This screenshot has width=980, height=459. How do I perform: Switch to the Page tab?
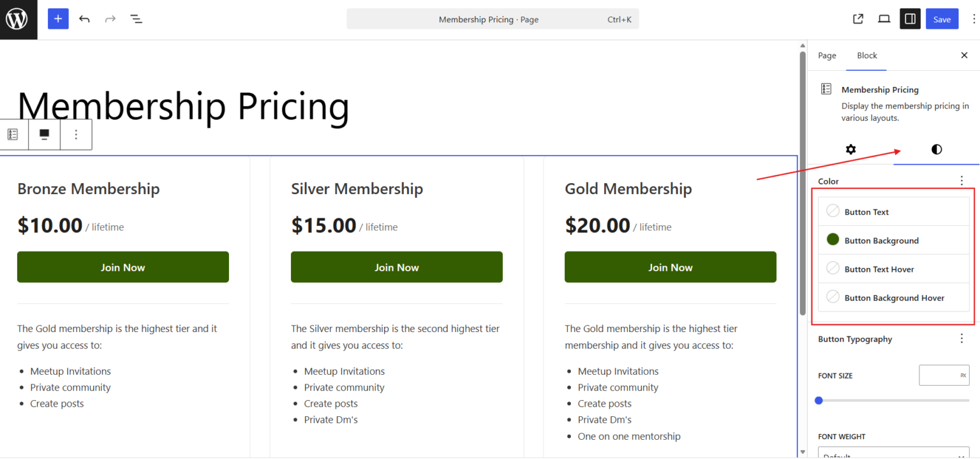[827, 56]
